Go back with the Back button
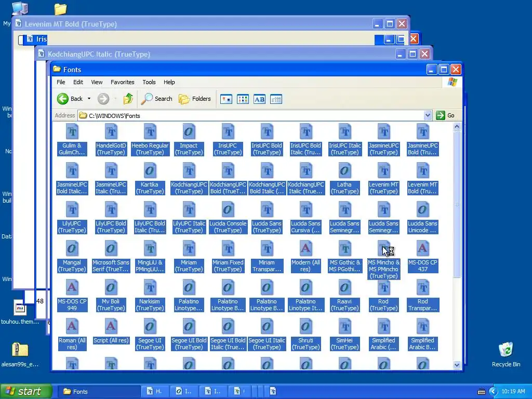532x399 pixels. tap(70, 99)
